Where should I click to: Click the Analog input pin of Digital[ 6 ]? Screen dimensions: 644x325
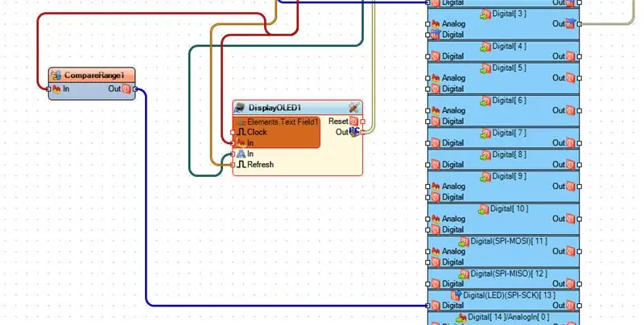coord(427,110)
